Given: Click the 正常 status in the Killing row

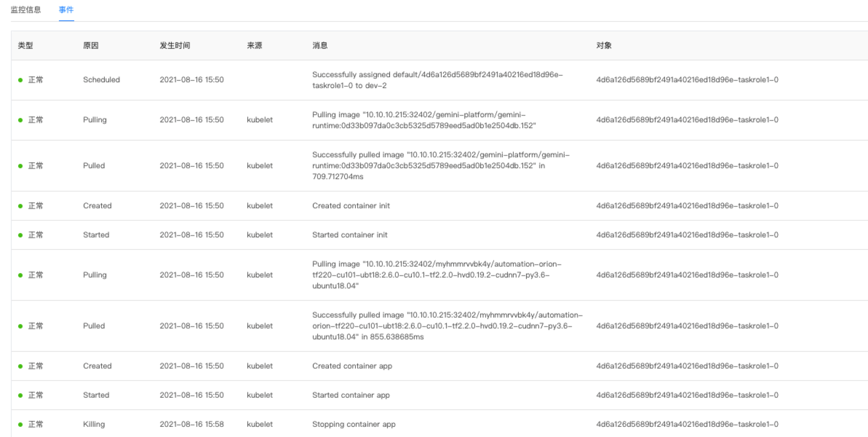Looking at the screenshot, I should point(35,424).
